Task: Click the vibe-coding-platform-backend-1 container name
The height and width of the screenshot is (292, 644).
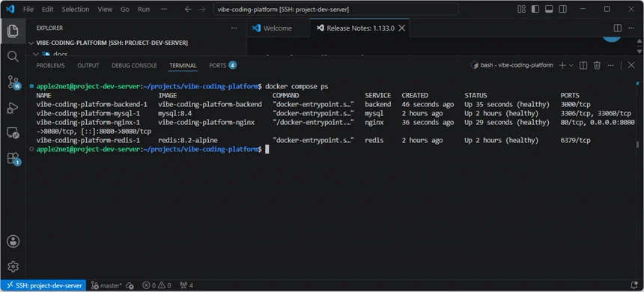Action: click(91, 104)
